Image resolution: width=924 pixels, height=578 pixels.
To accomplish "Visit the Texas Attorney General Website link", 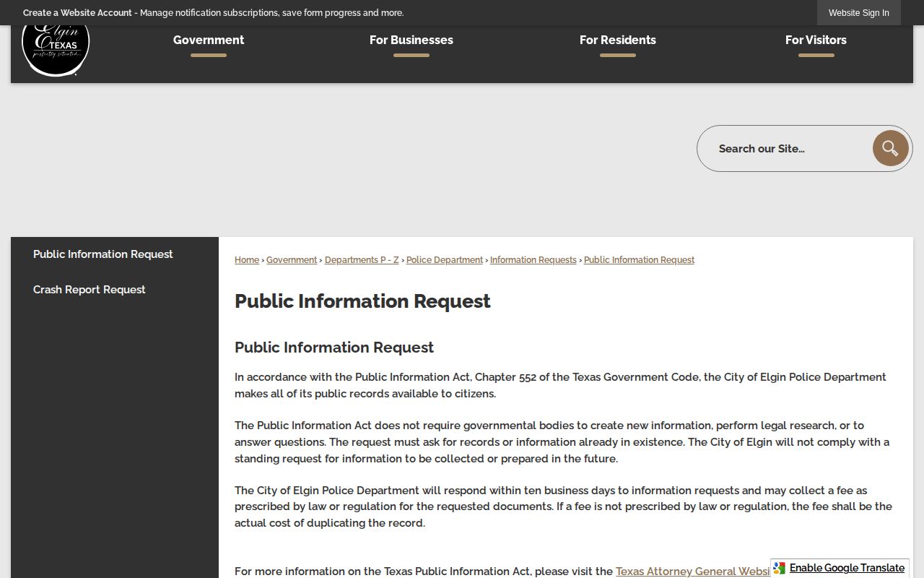I will click(693, 571).
